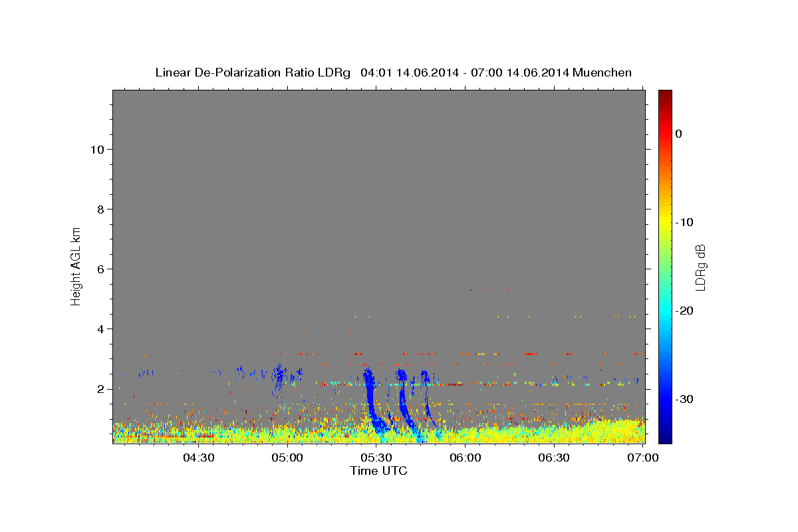Pick the dark blue bottom of colorbar
This screenshot has height=532, width=798.
[665, 438]
